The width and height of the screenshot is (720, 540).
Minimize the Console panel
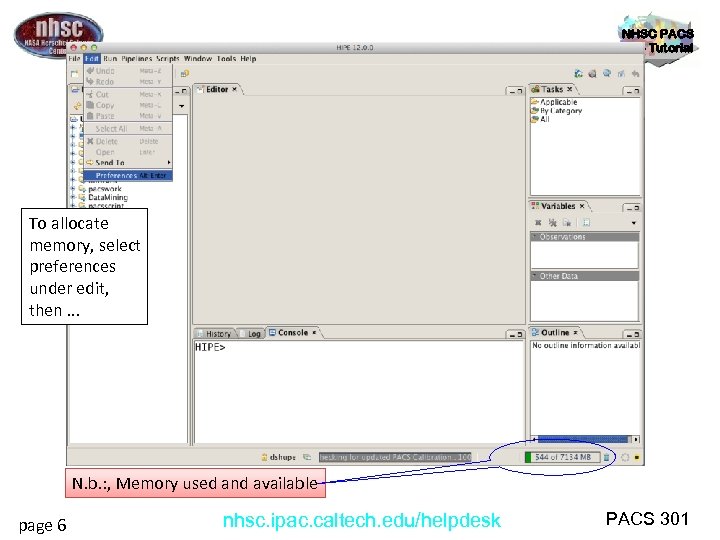512,335
